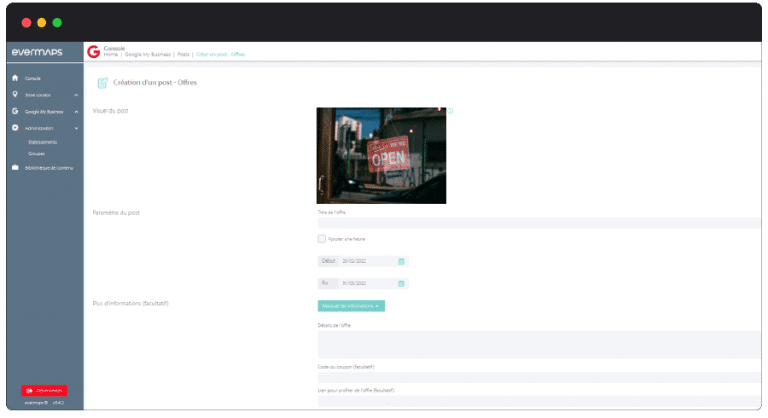
Task: Collapse the Store locator menu chevron
Action: tap(76, 95)
